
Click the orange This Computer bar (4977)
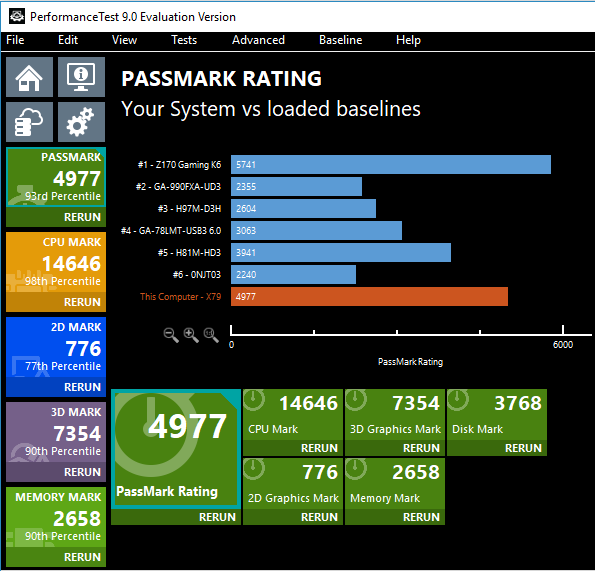click(369, 297)
